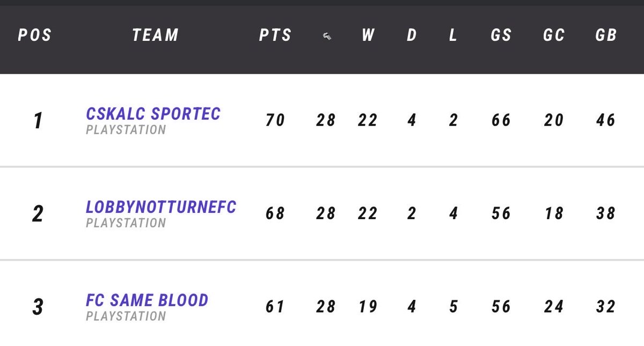
Task: Select LOBBYNOTTURNEFC's 68 points cell
Action: (275, 213)
